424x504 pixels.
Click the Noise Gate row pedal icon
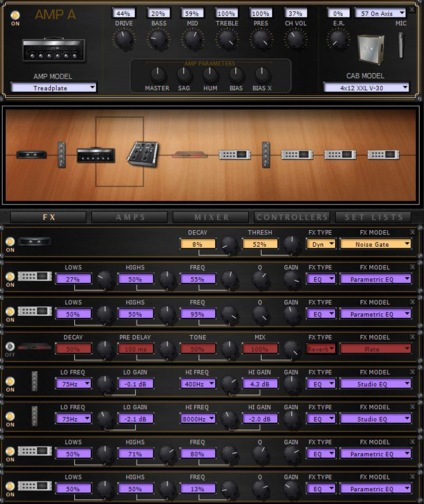(x=35, y=241)
